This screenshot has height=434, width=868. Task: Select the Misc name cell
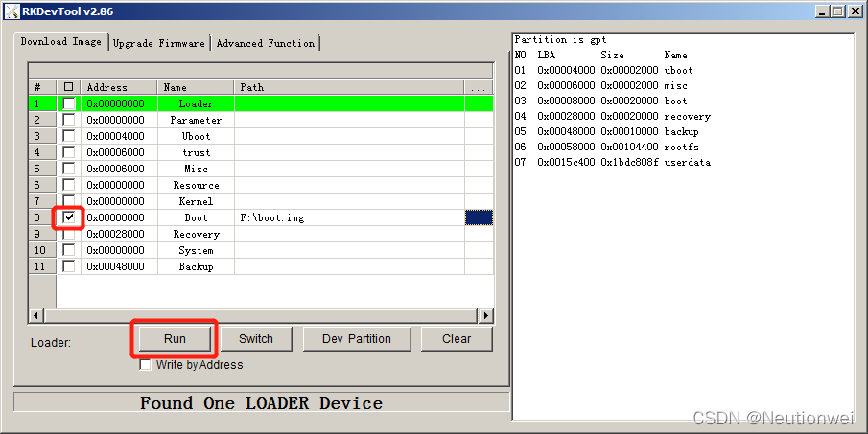[196, 169]
